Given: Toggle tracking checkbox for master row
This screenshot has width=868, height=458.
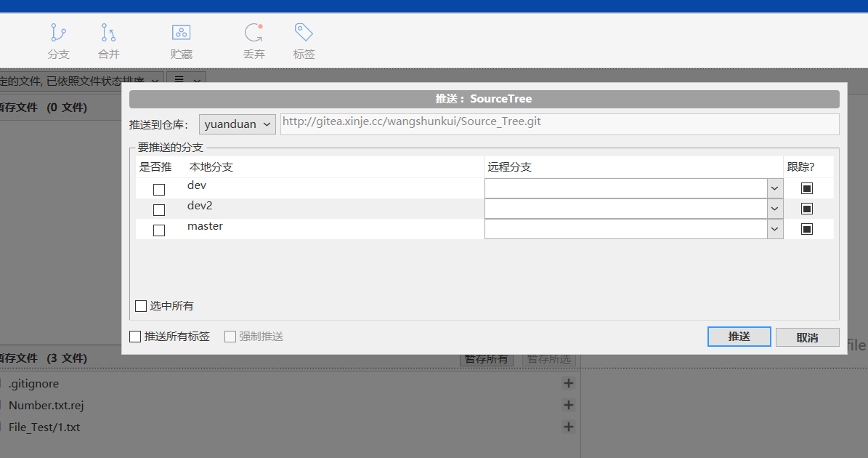Looking at the screenshot, I should [807, 229].
